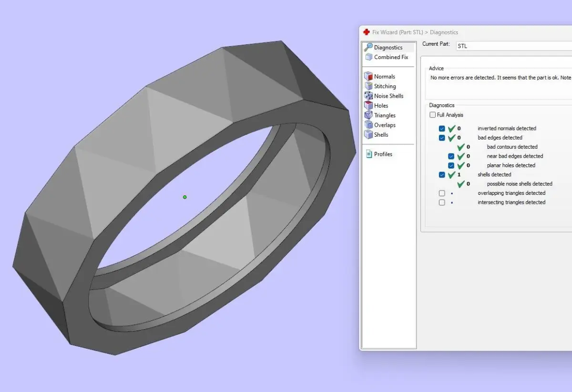The width and height of the screenshot is (572, 392).
Task: Toggle the planar holes detected checkbox
Action: click(x=451, y=165)
